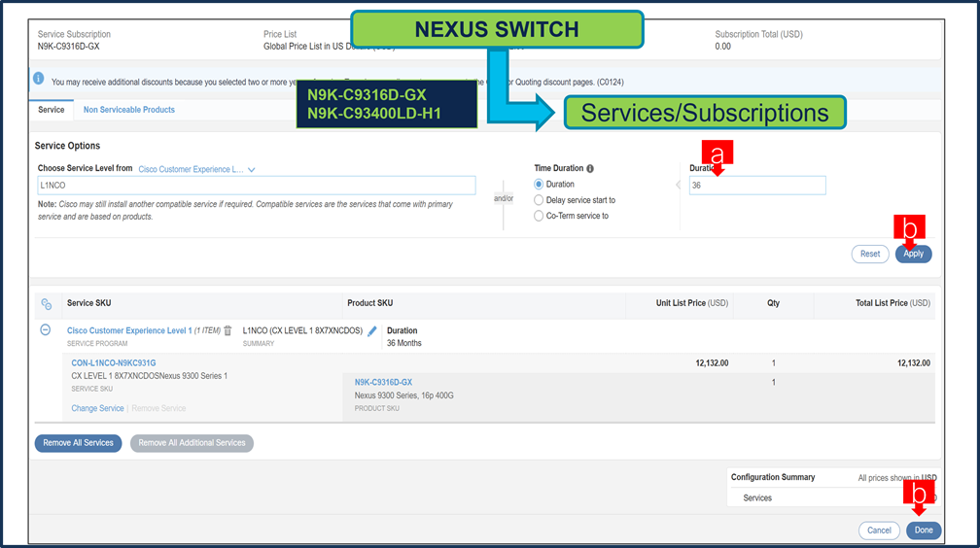Viewport: 980px width, 548px height.
Task: Collapse the duration panel with the left chevron
Action: pyautogui.click(x=679, y=185)
